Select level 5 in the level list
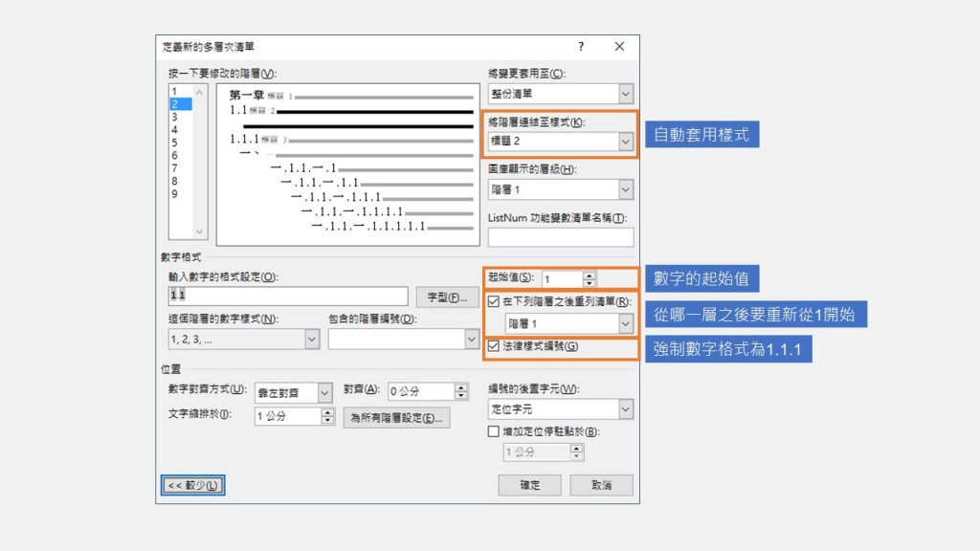The image size is (980, 551). [x=180, y=143]
